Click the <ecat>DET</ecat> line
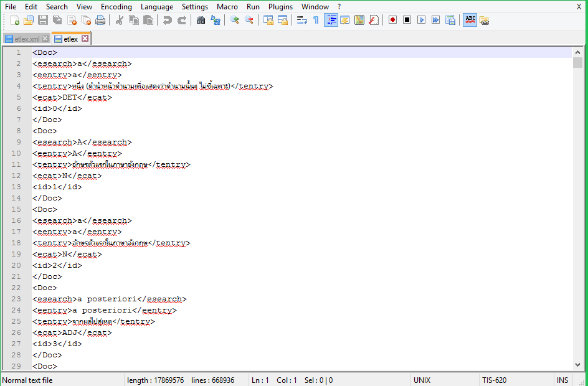Viewport: 588px width, 386px height. (72, 98)
